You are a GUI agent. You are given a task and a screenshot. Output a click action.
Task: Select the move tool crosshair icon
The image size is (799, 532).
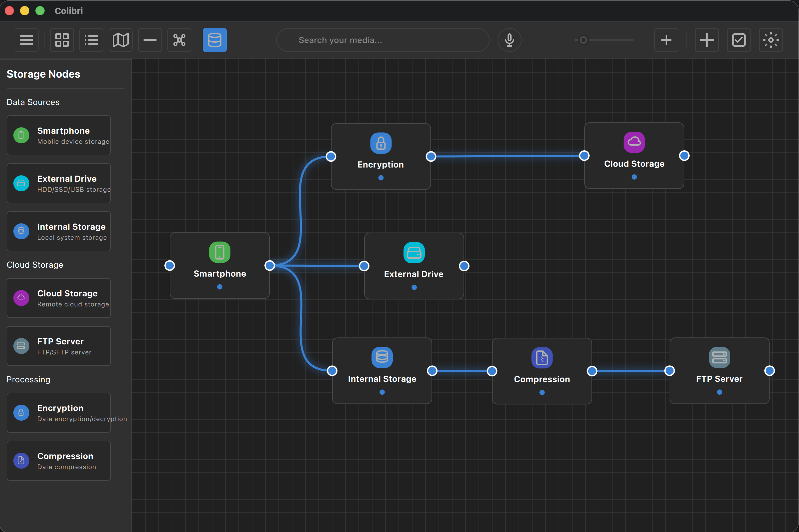(707, 40)
